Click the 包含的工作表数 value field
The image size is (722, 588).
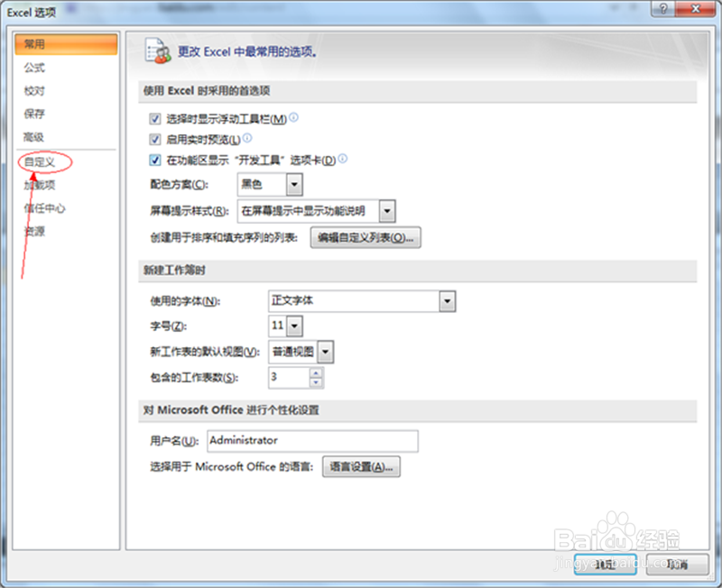click(289, 378)
